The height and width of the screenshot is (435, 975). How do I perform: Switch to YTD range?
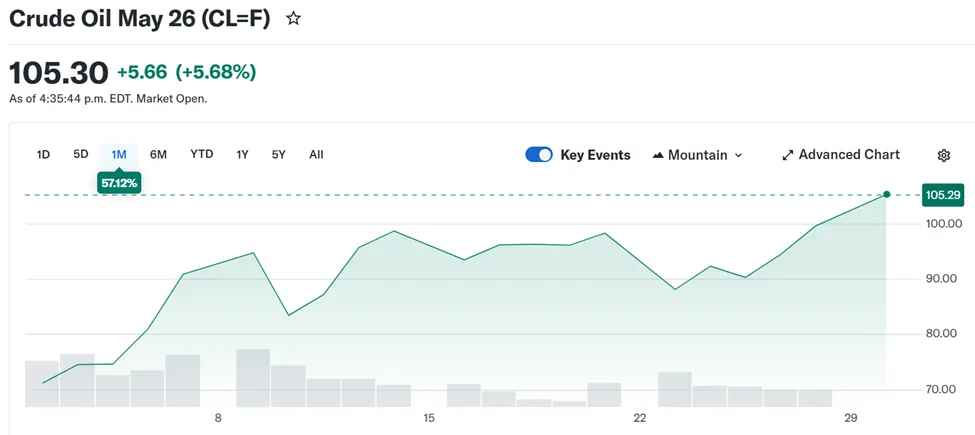202,154
